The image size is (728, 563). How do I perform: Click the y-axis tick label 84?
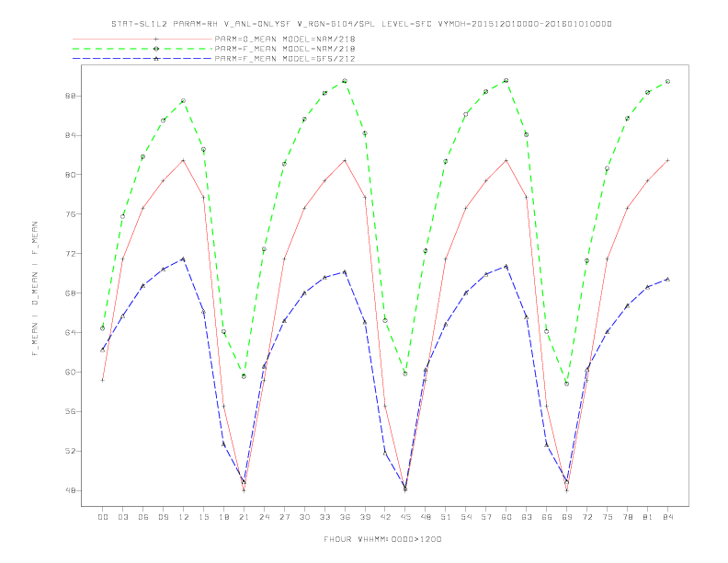point(73,135)
